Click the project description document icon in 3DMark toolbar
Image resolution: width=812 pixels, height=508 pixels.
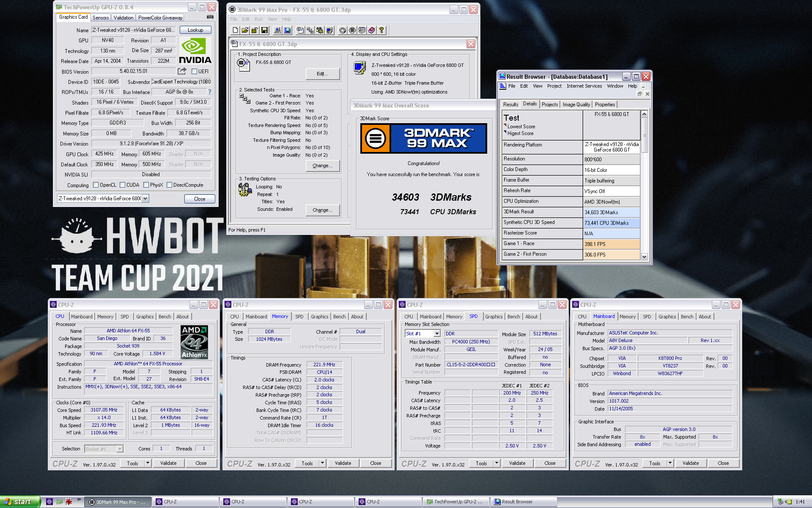tap(300, 30)
